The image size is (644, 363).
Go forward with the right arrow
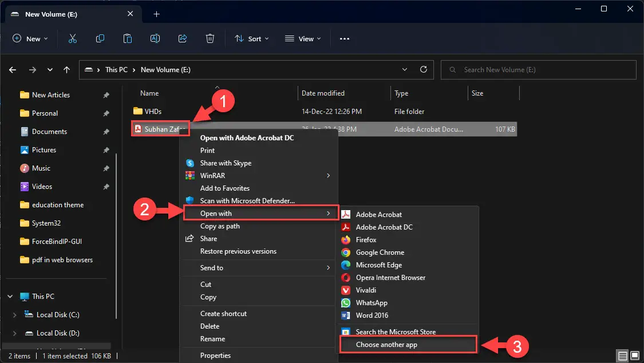tap(33, 70)
